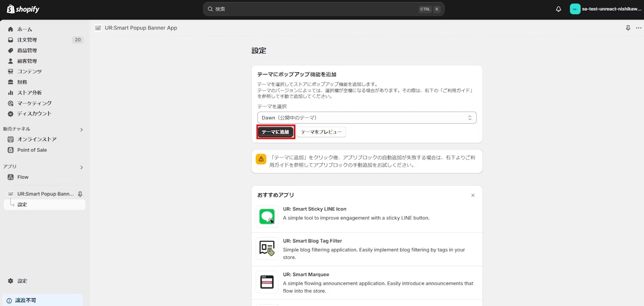This screenshot has height=306, width=644.
Task: Click the home icon in sidebar
Action: tap(11, 29)
